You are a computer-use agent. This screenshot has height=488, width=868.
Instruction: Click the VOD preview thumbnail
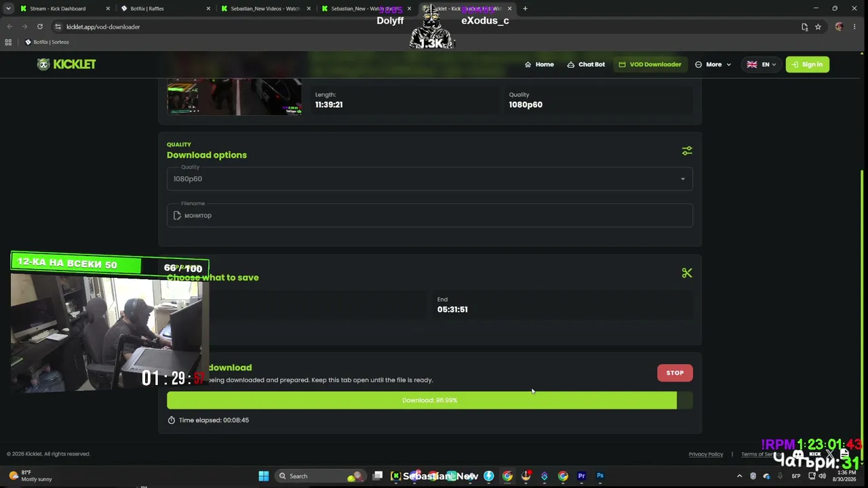click(234, 97)
